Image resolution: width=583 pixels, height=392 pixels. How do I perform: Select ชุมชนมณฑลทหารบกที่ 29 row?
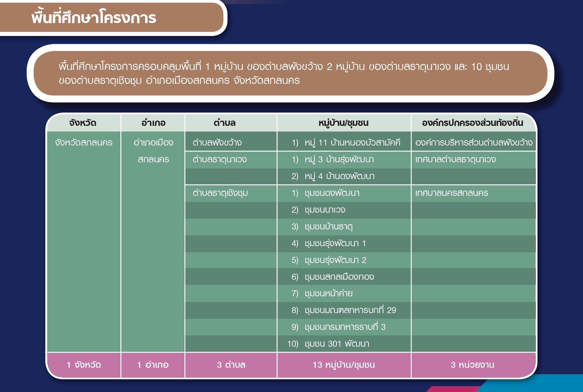(x=350, y=310)
